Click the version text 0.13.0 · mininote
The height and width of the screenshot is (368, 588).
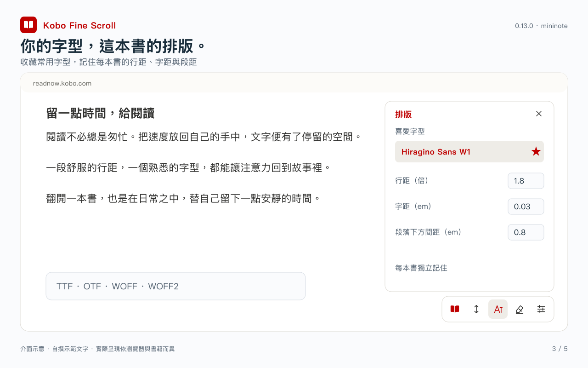[x=541, y=26]
